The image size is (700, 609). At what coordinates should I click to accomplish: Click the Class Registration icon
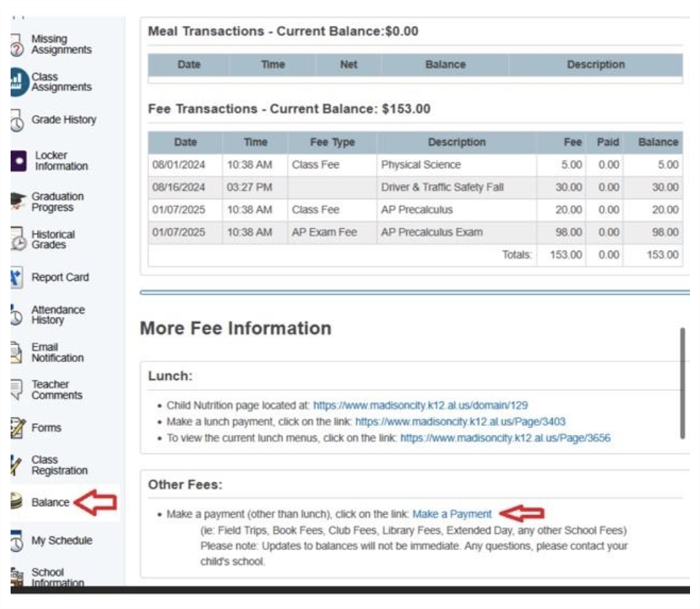pyautogui.click(x=16, y=465)
